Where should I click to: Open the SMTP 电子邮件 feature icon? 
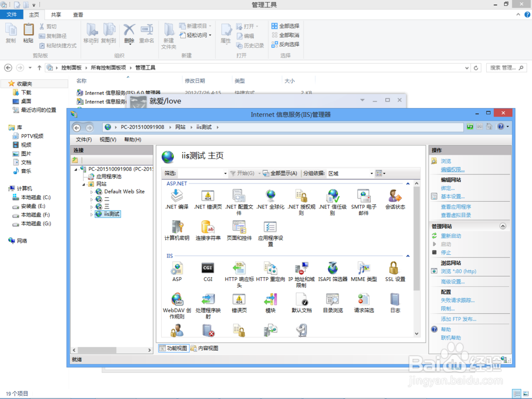(363, 197)
